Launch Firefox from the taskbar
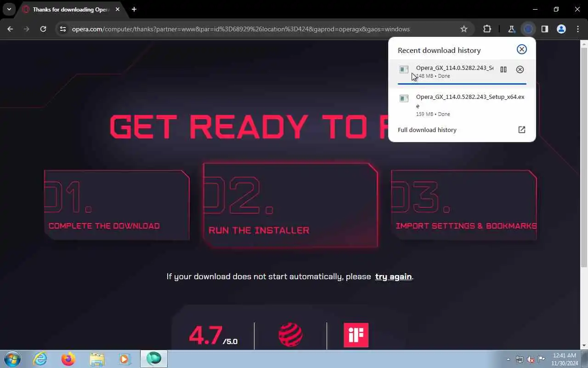The image size is (588, 368). (68, 359)
